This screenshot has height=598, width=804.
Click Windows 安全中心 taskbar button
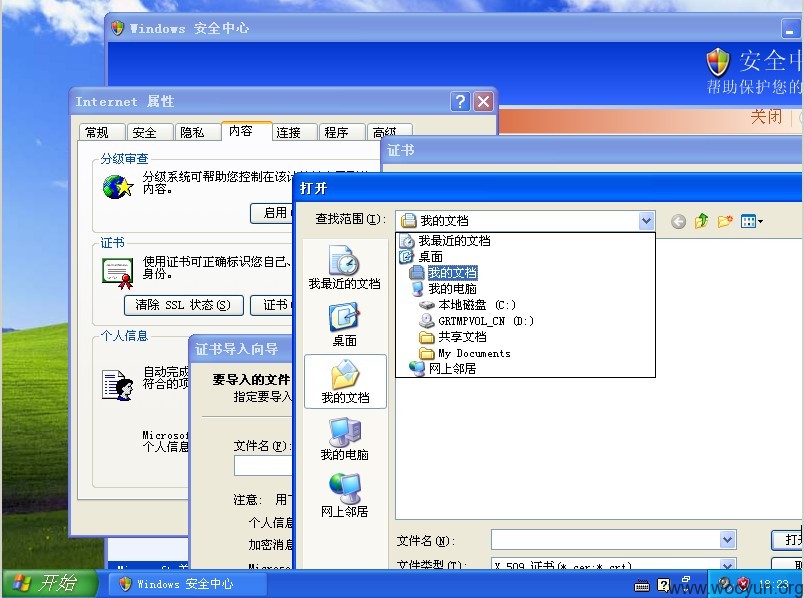pyautogui.click(x=187, y=584)
